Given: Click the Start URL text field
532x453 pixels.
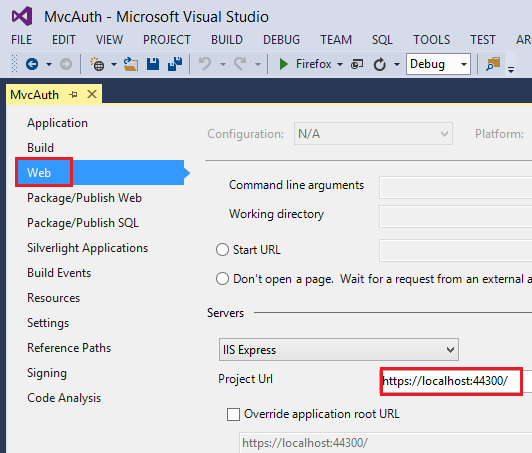Looking at the screenshot, I should (x=456, y=250).
